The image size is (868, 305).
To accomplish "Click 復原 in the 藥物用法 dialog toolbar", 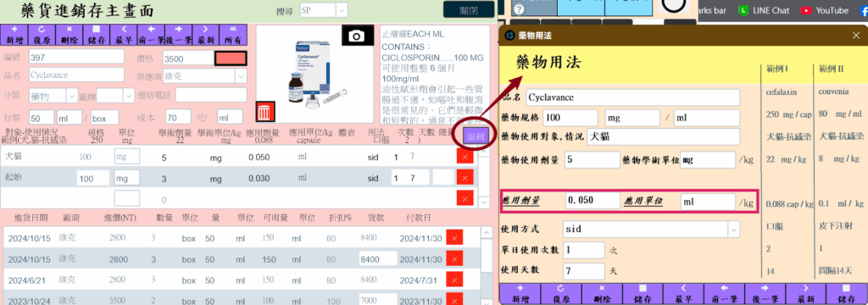I will coord(560,293).
